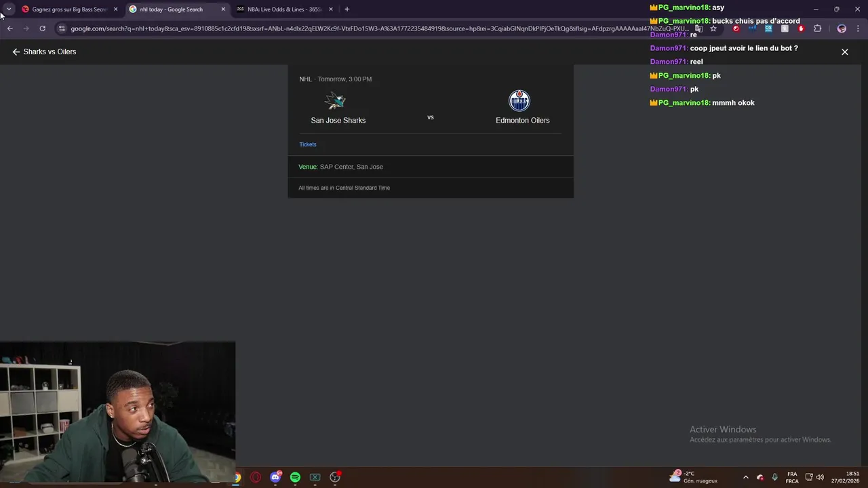Click the translate page icon
The width and height of the screenshot is (868, 488).
698,28
